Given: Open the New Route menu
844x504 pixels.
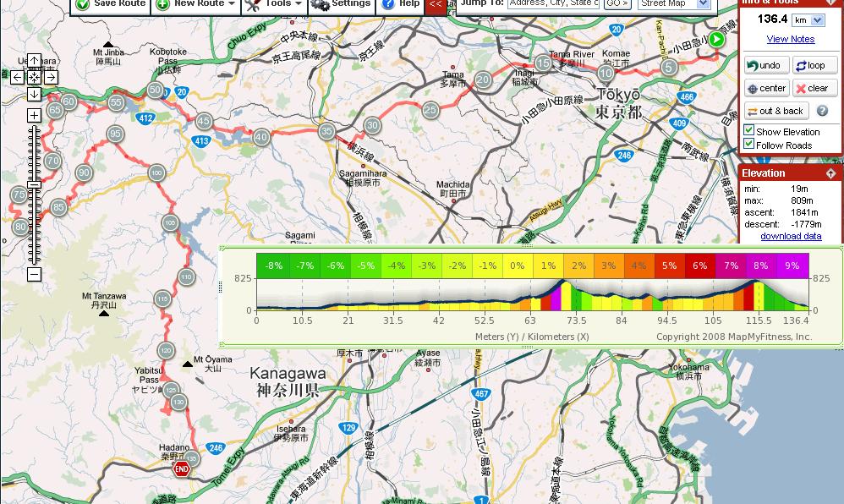Looking at the screenshot, I should (x=196, y=4).
